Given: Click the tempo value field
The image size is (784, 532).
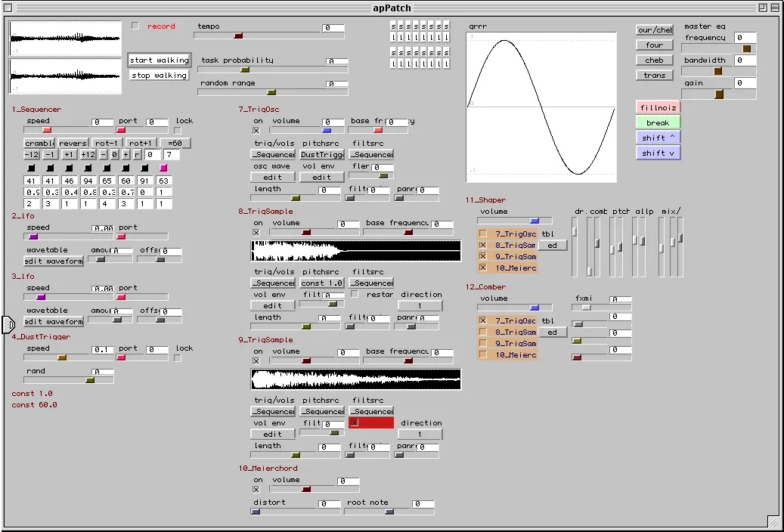Looking at the screenshot, I should point(333,27).
